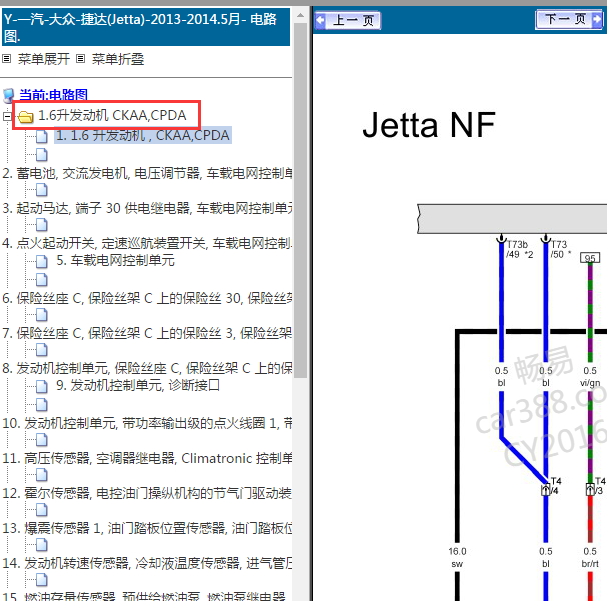607x601 pixels.
Task: Click 菜单展开 icon box
Action: click(x=6, y=59)
